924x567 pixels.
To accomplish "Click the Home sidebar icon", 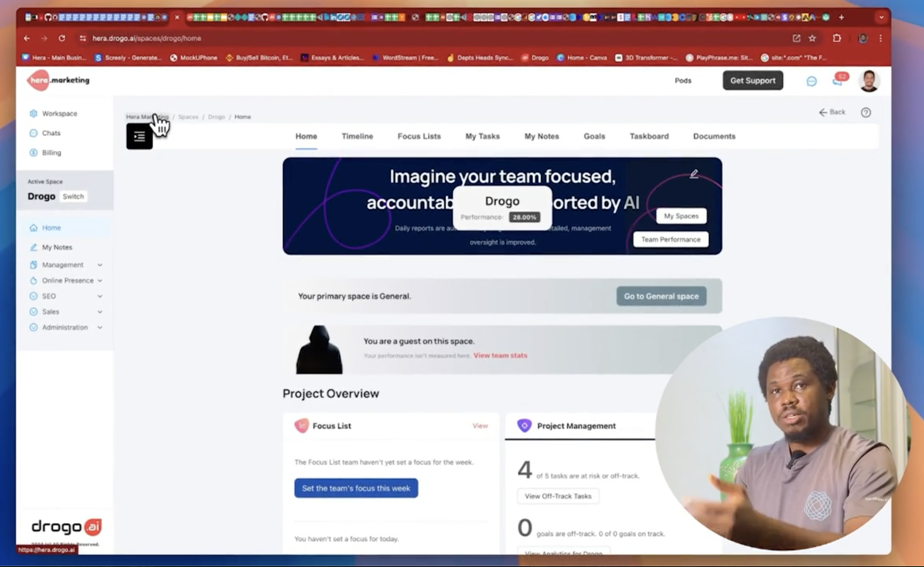I will (x=34, y=227).
